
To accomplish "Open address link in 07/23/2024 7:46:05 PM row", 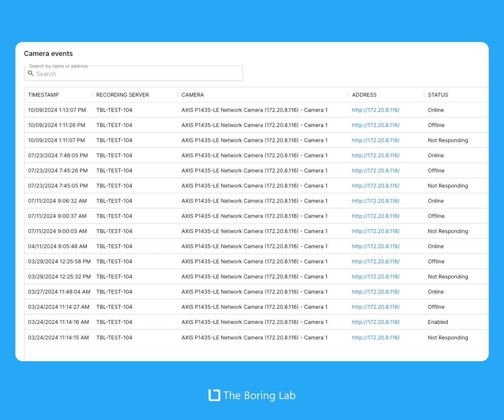I will [376, 155].
